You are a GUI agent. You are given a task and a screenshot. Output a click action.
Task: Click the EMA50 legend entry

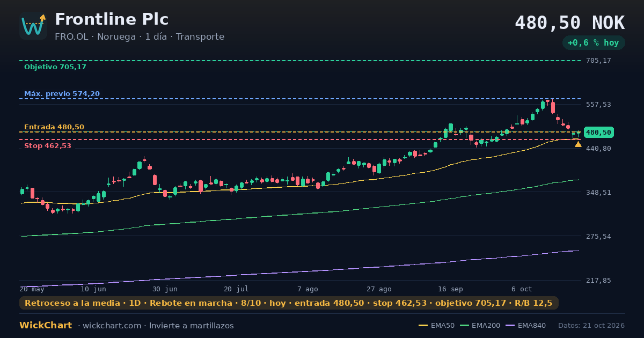[x=436, y=326]
